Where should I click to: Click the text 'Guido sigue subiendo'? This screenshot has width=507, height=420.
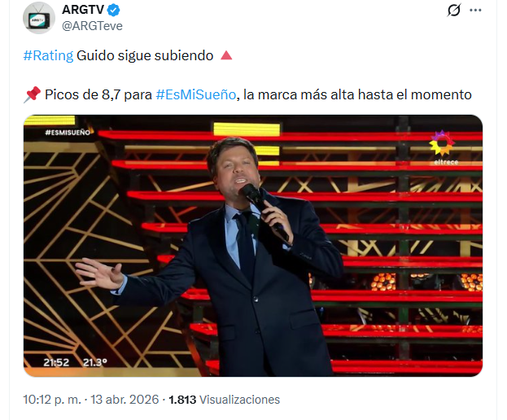[145, 55]
